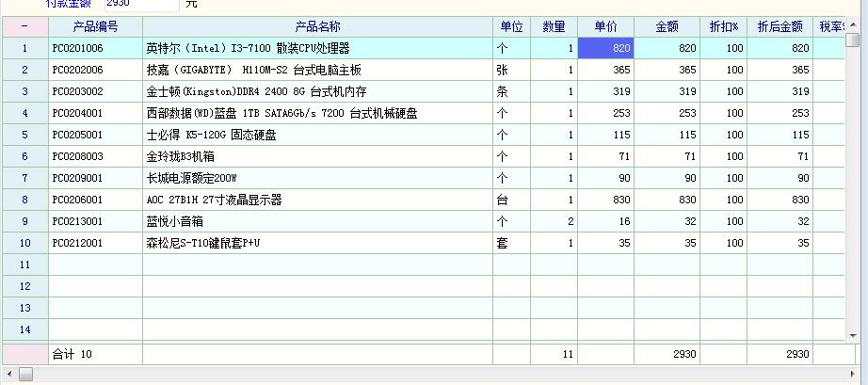Click the payment amount field showing 2930

[x=139, y=4]
